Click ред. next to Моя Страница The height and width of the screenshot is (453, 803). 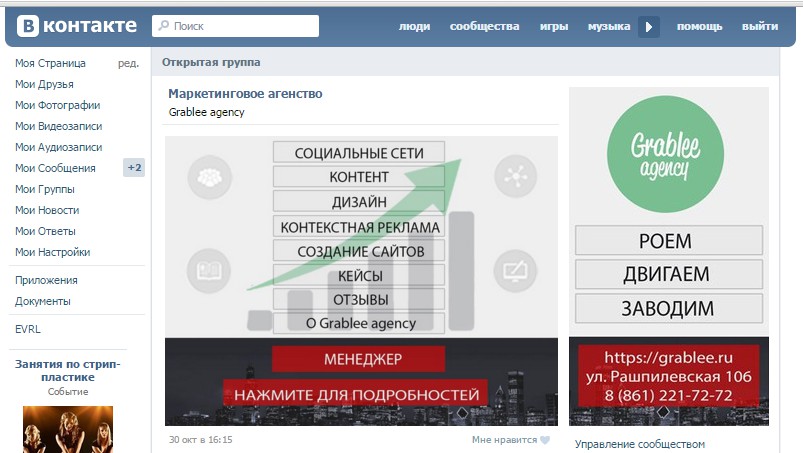(x=129, y=63)
